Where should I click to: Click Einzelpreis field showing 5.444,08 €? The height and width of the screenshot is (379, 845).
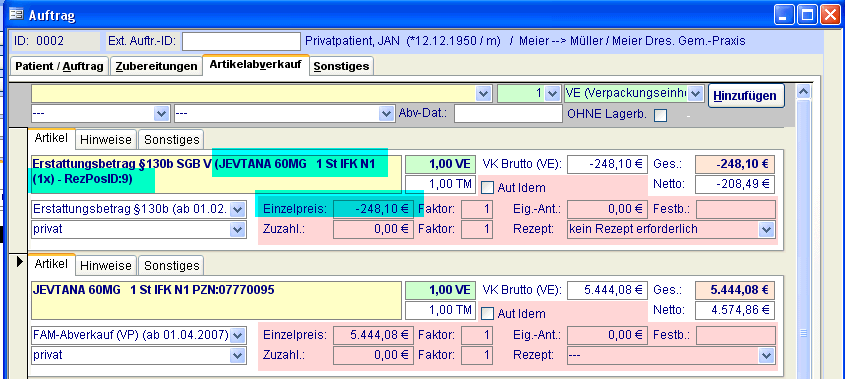[372, 335]
